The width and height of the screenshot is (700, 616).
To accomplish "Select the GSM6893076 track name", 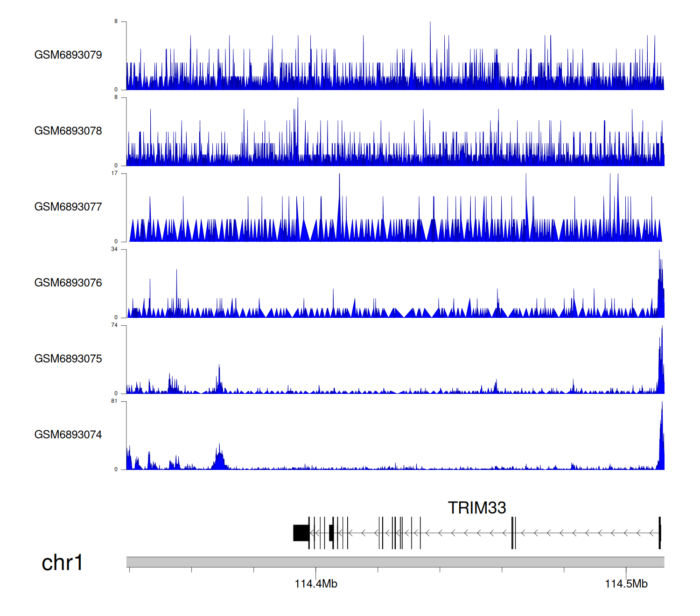I will pos(68,283).
